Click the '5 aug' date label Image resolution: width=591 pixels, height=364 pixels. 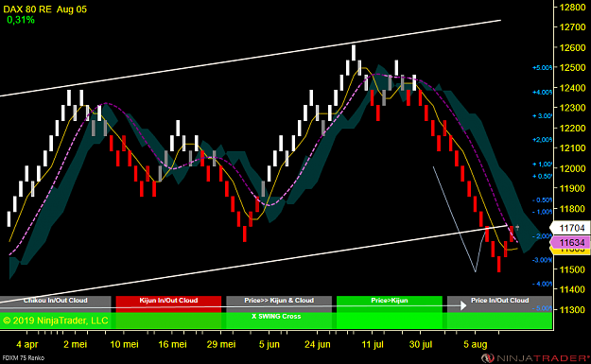point(476,344)
